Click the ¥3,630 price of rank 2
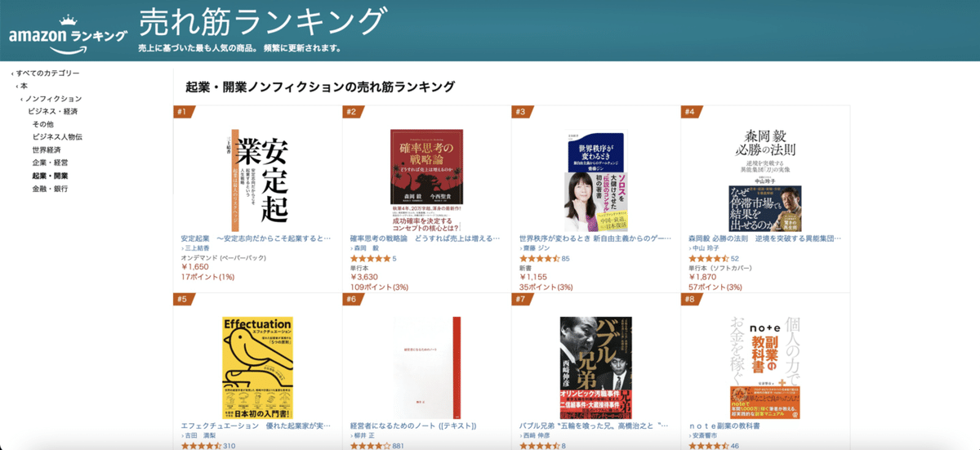The width and height of the screenshot is (980, 450). (x=364, y=277)
